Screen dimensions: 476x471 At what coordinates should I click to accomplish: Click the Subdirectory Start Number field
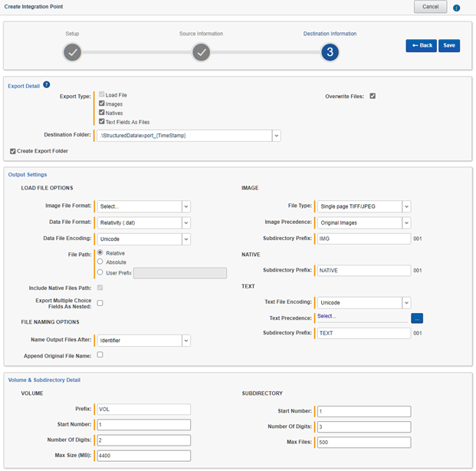pyautogui.click(x=364, y=411)
